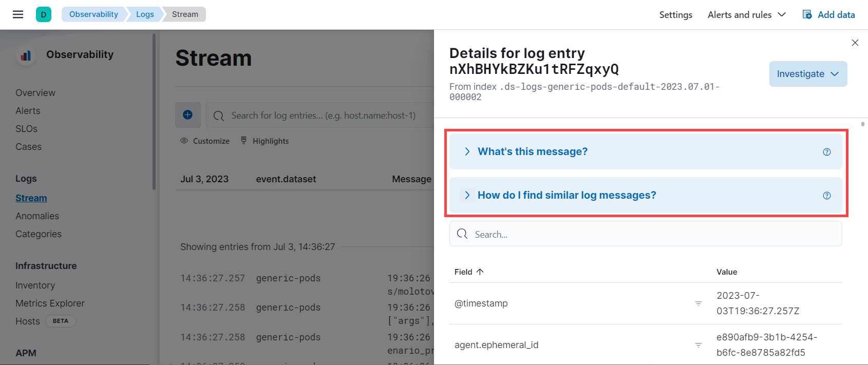Click the Add data link
This screenshot has height=365, width=868.
click(829, 15)
